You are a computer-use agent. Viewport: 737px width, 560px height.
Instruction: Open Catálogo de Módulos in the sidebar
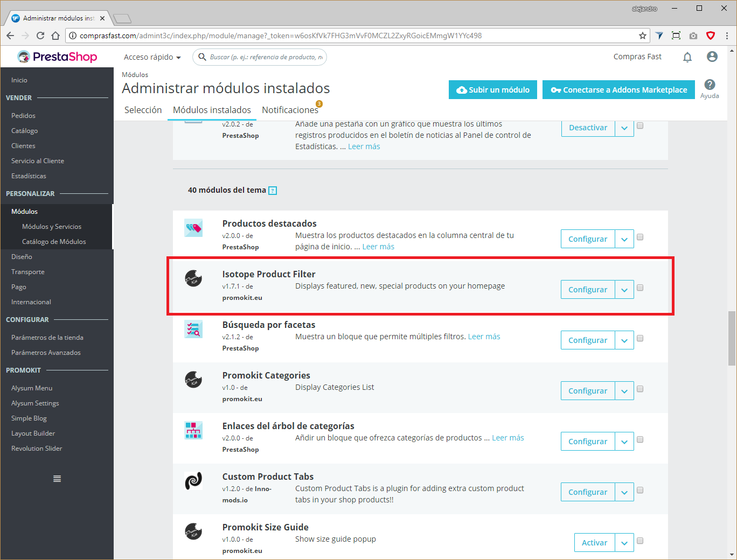click(54, 242)
